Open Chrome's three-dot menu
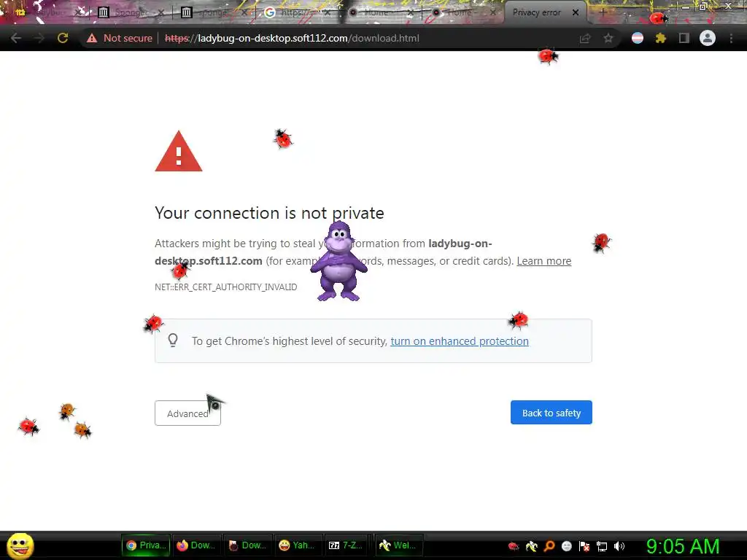The height and width of the screenshot is (560, 747). coord(731,38)
